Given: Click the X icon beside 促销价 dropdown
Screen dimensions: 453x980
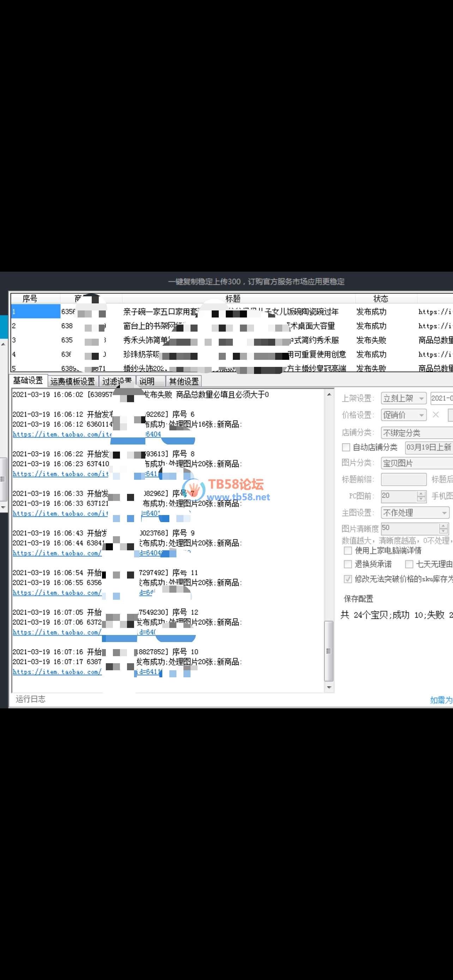Looking at the screenshot, I should [x=436, y=415].
